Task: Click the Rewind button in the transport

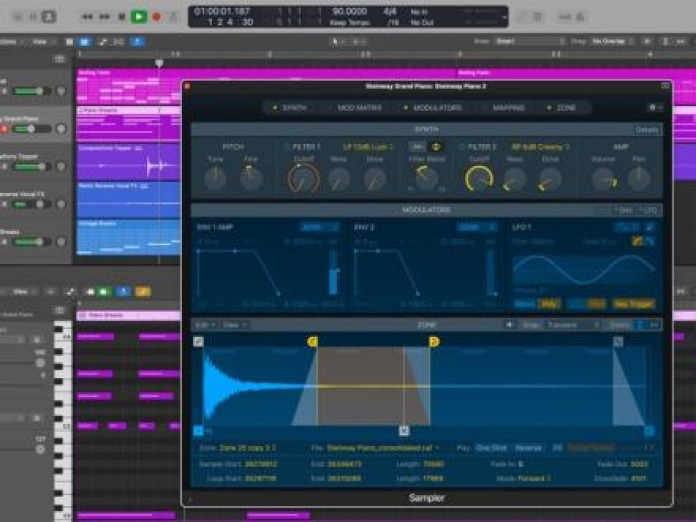Action: [87, 17]
